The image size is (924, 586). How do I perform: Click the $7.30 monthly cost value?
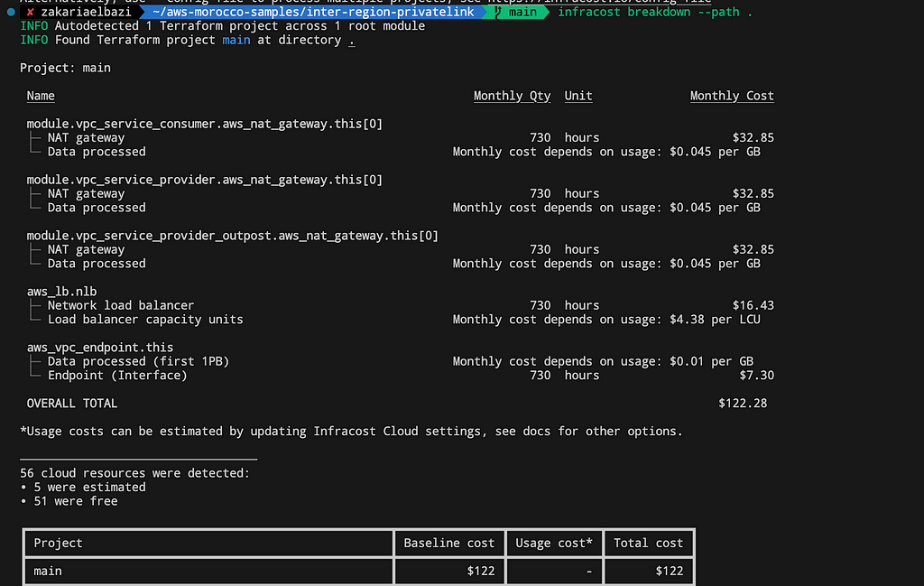coord(757,376)
